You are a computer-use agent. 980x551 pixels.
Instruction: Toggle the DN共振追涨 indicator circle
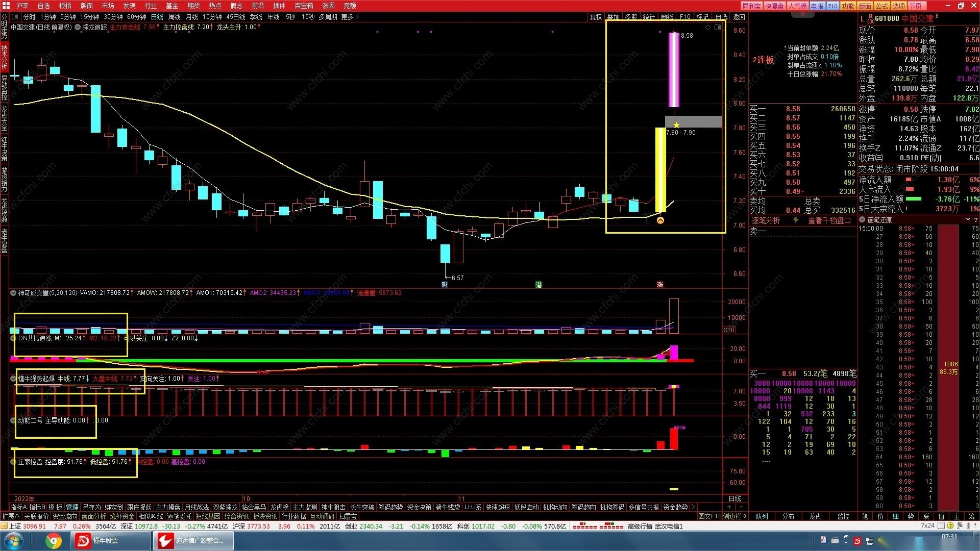[13, 338]
